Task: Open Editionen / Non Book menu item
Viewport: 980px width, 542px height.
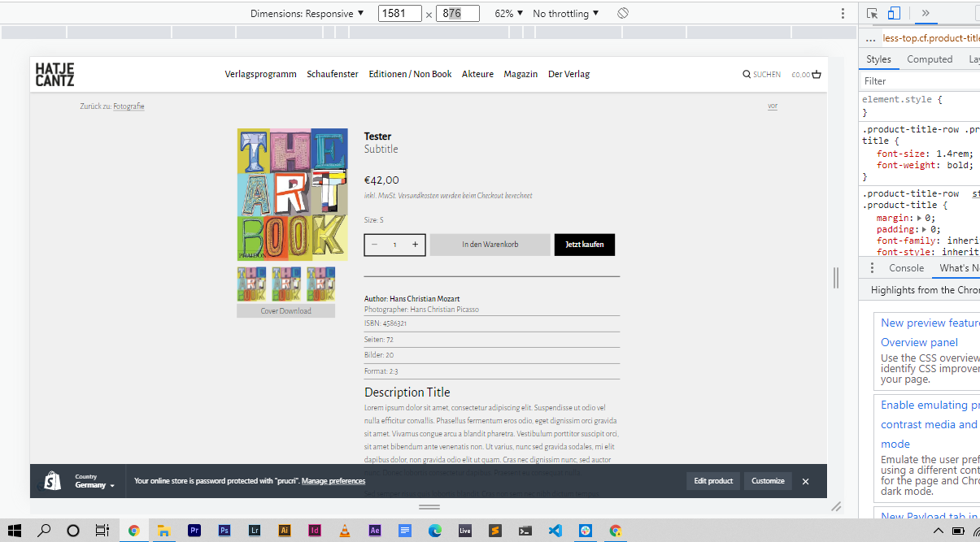Action: [x=410, y=74]
